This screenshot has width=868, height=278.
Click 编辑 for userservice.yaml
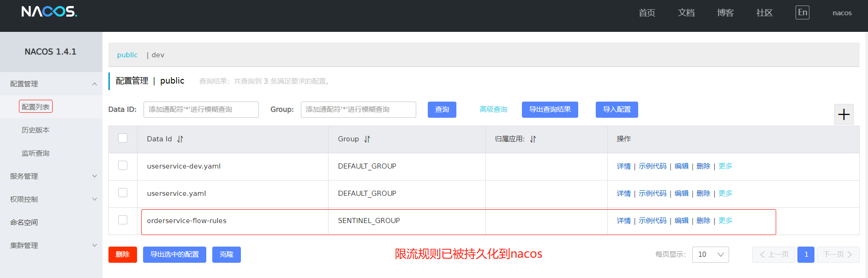(x=682, y=193)
